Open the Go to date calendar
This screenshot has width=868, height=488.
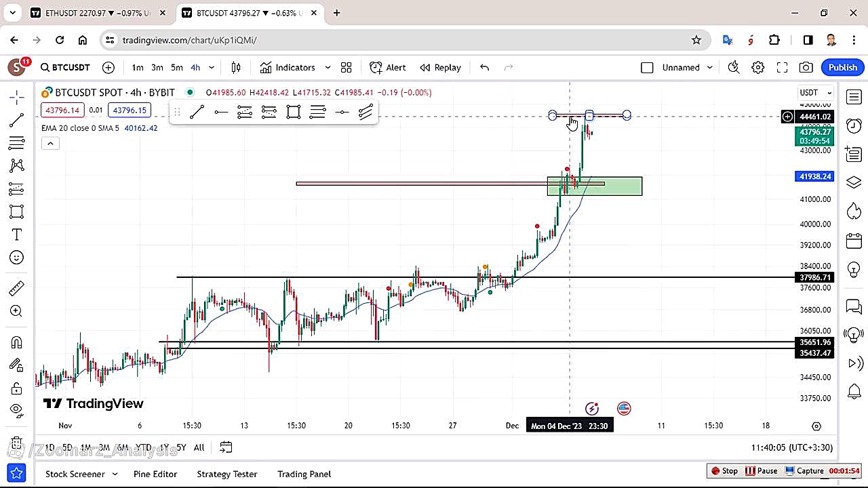pyautogui.click(x=226, y=447)
